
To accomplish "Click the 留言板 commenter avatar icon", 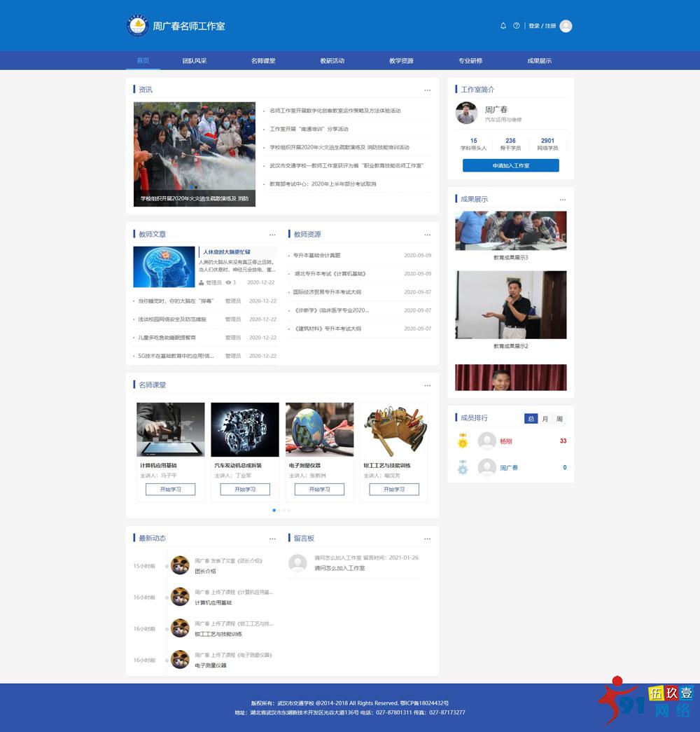I will (297, 562).
